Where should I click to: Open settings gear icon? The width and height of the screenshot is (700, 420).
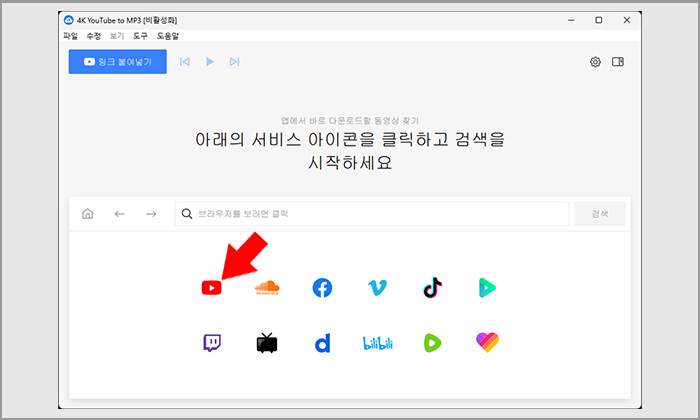coord(595,62)
